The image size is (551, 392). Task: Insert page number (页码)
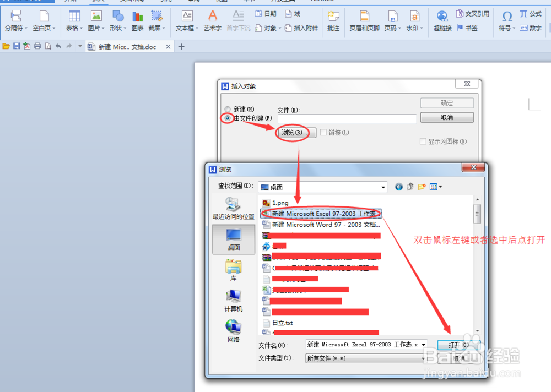[x=392, y=20]
